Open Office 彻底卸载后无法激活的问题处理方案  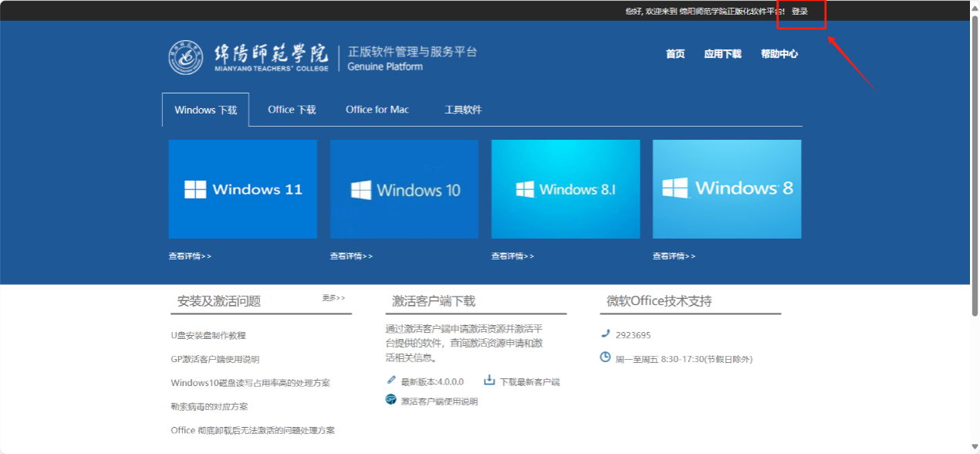click(x=253, y=430)
